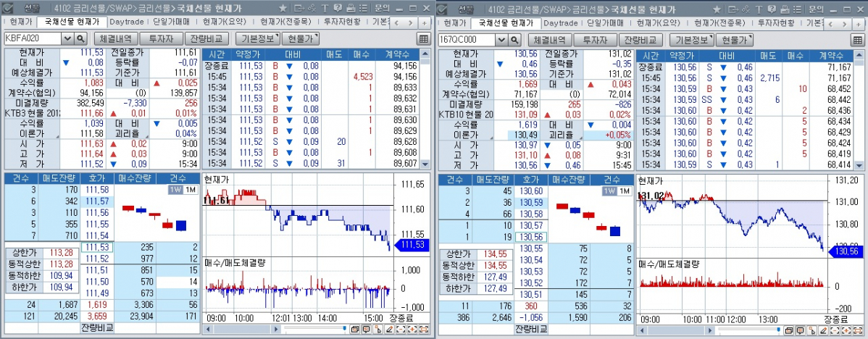Image resolution: width=868 pixels, height=339 pixels.
Task: Click scroll up arrow in right trade list
Action: pyautogui.click(x=859, y=54)
